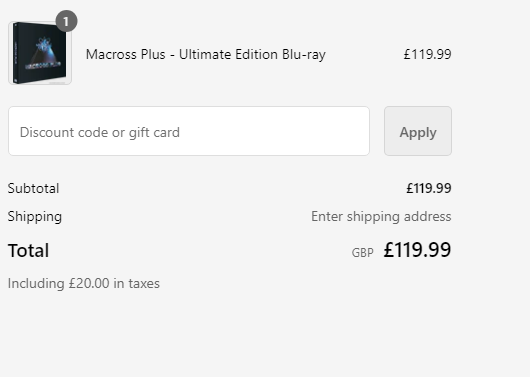530x377 pixels.
Task: Click the £20.00 tax amount
Action: 89,283
